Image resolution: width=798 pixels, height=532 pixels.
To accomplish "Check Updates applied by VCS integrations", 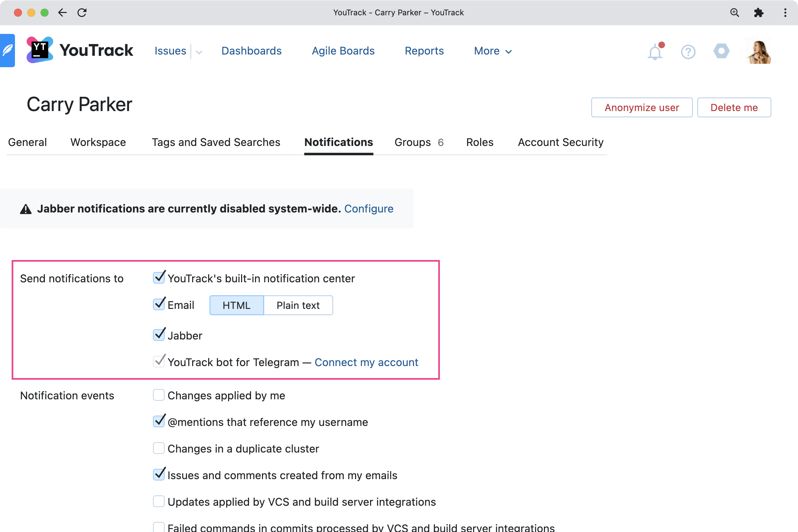I will click(159, 501).
